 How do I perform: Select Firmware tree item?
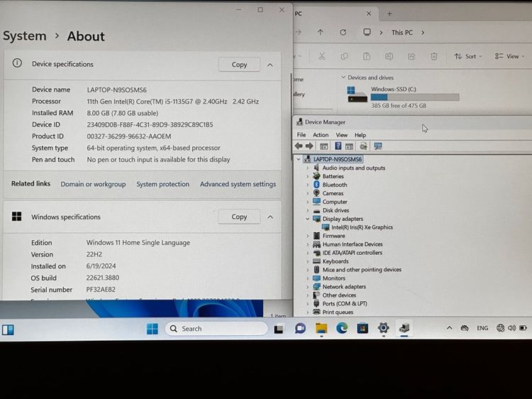point(333,236)
